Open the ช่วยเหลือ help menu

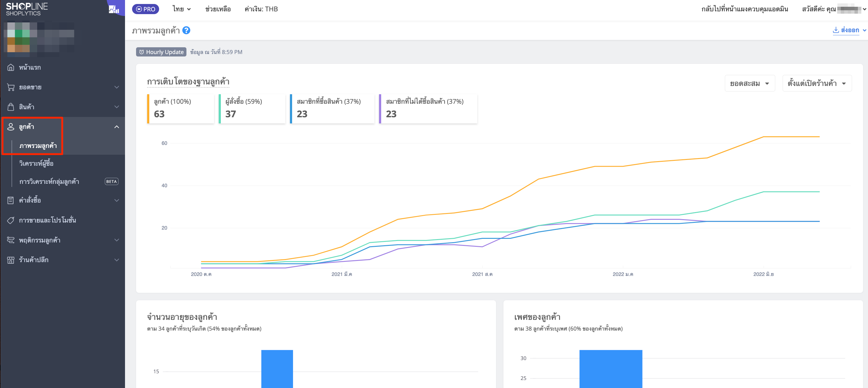coord(218,9)
